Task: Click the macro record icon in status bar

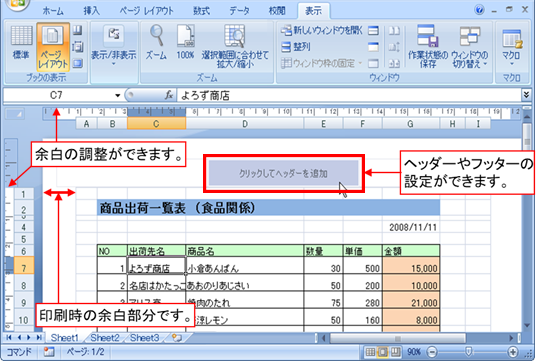Action: 49,352
